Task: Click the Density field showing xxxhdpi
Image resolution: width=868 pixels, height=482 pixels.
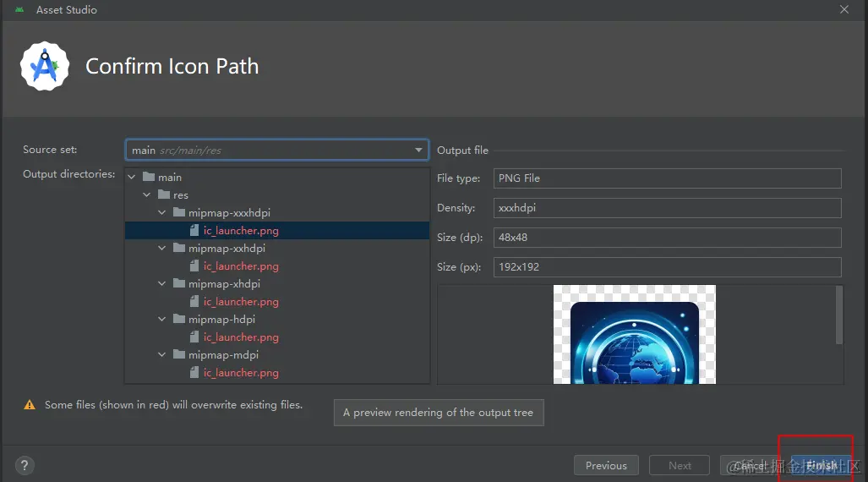Action: click(667, 208)
